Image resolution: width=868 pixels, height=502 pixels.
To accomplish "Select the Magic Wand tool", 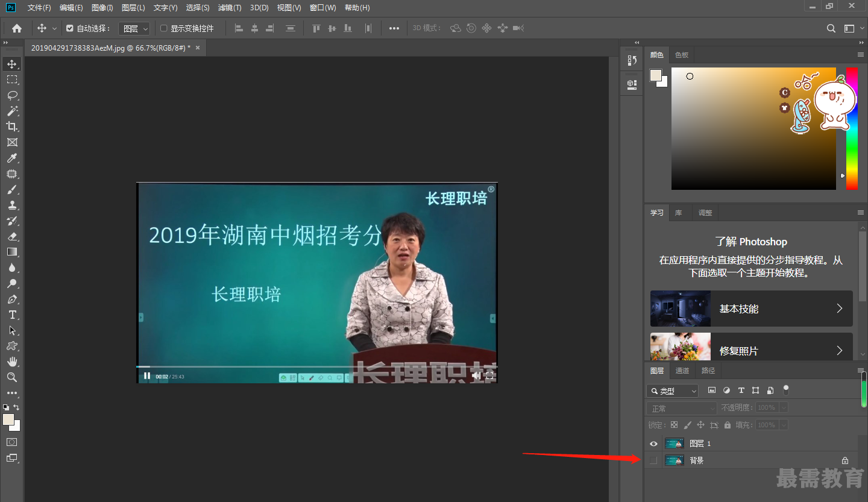I will (x=12, y=111).
